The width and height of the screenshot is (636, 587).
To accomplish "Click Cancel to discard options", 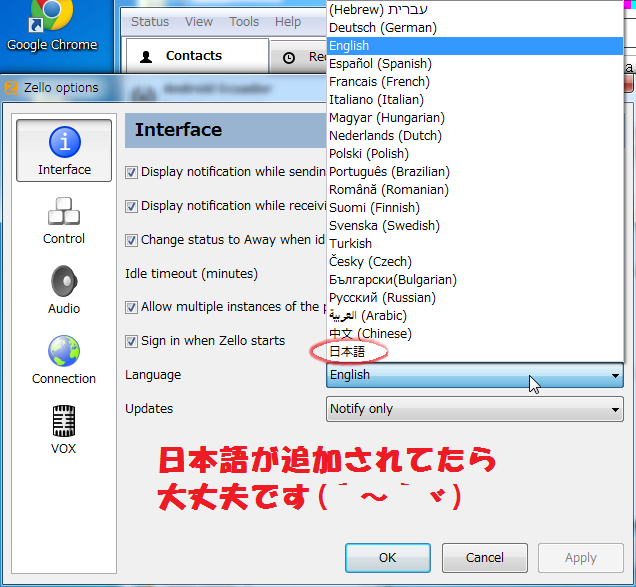I will pos(485,558).
